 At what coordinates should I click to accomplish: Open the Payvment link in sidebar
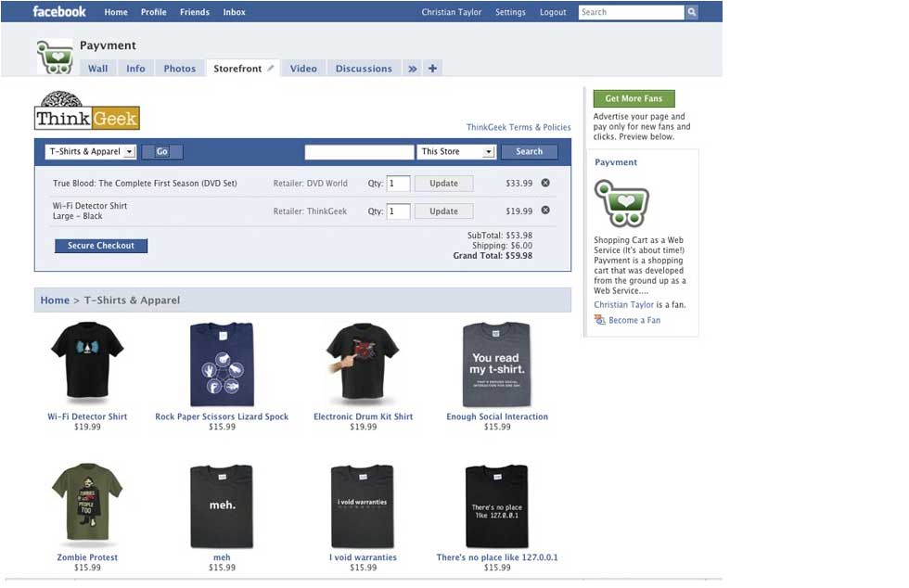tap(616, 162)
